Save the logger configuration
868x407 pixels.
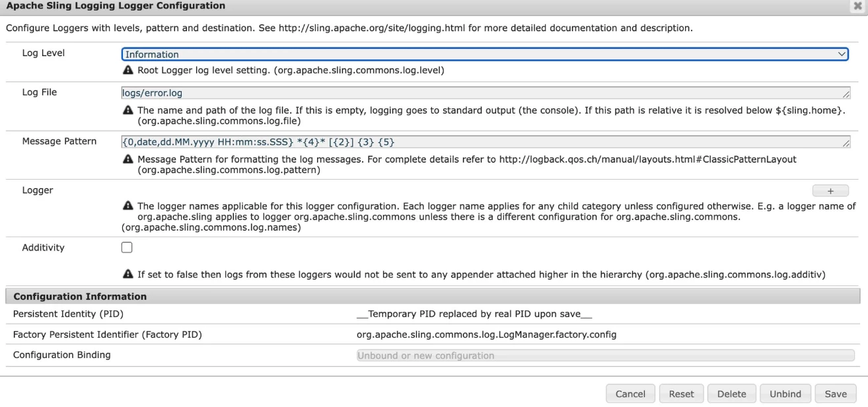click(x=836, y=394)
